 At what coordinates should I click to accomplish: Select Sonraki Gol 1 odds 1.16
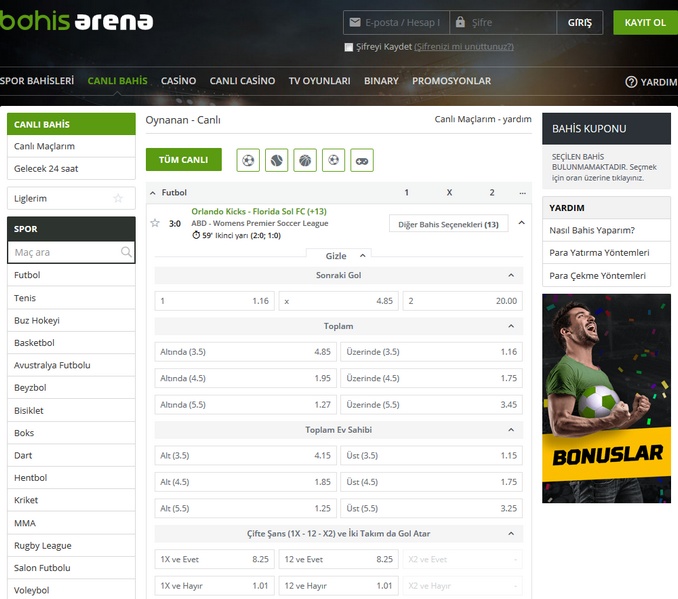point(214,301)
